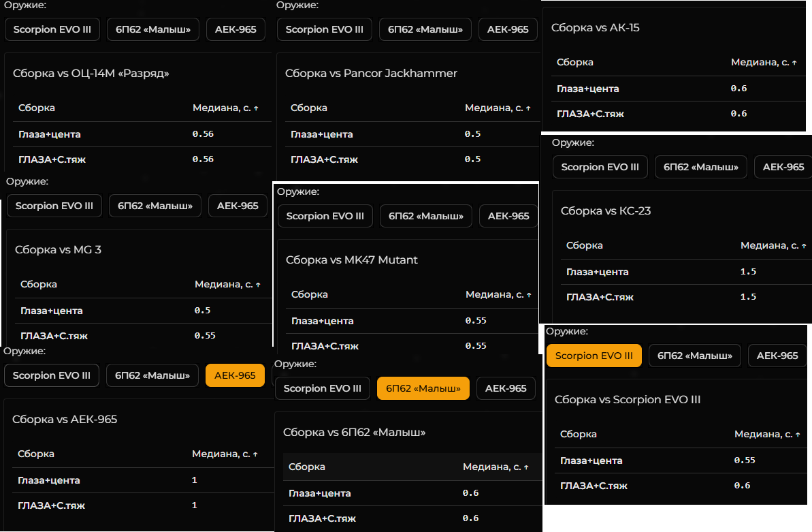
Task: Click the Сборка column header in the КС-23 table
Action: (585, 245)
